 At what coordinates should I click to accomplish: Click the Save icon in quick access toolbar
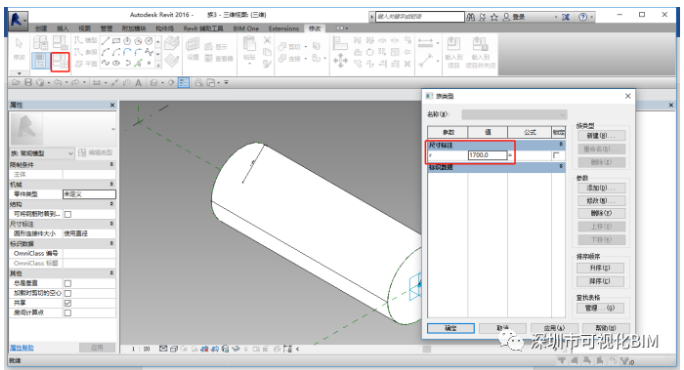[x=28, y=82]
